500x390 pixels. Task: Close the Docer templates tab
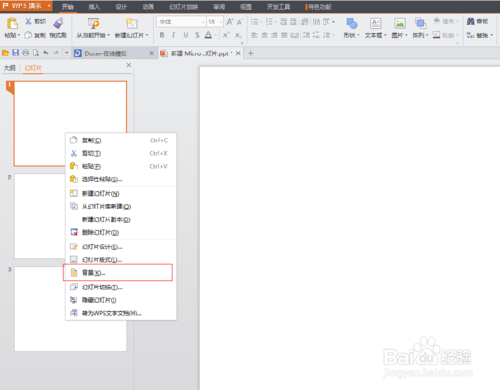152,53
